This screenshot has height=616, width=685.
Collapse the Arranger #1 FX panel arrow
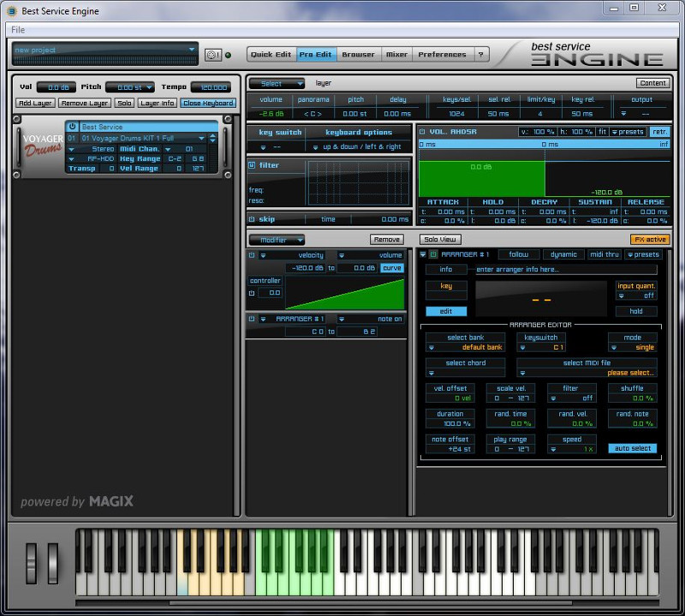point(422,254)
